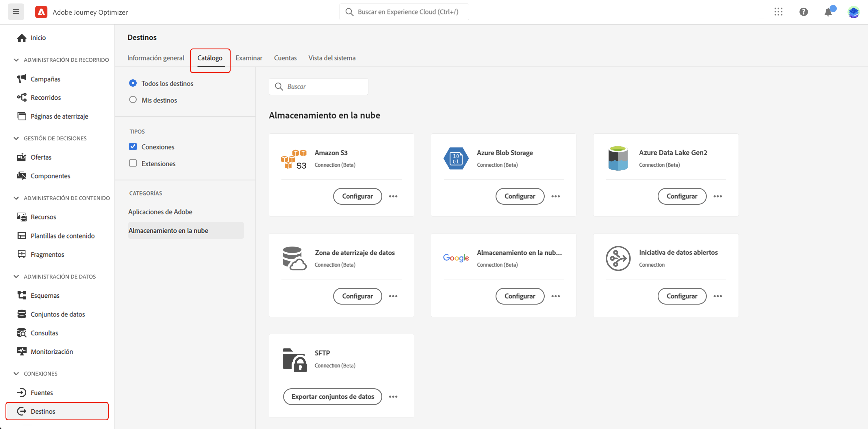Click the help question mark icon
Viewport: 868px width, 429px height.
click(803, 12)
